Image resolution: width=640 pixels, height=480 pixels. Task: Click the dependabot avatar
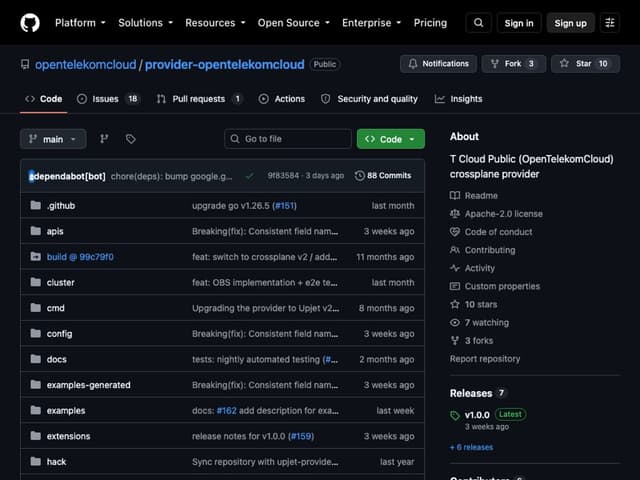[31, 176]
